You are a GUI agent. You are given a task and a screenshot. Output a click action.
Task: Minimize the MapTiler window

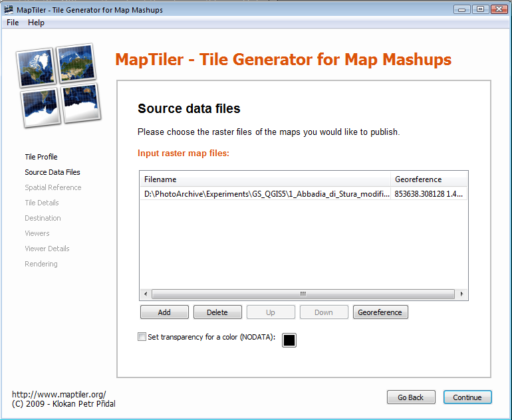pos(461,9)
